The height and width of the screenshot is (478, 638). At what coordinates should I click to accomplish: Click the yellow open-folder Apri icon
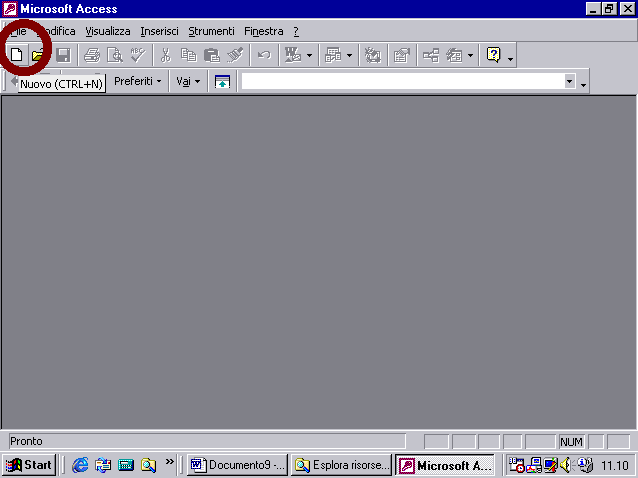pos(38,55)
